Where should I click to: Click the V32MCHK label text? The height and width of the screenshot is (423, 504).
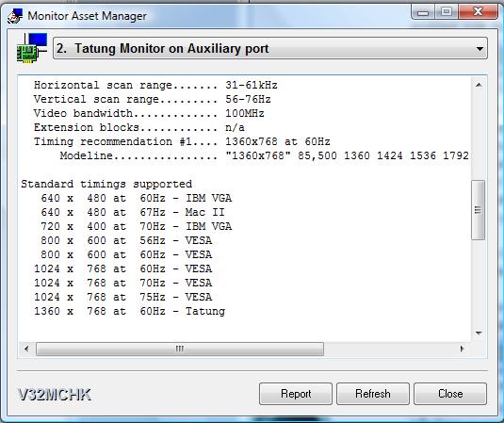coord(55,395)
